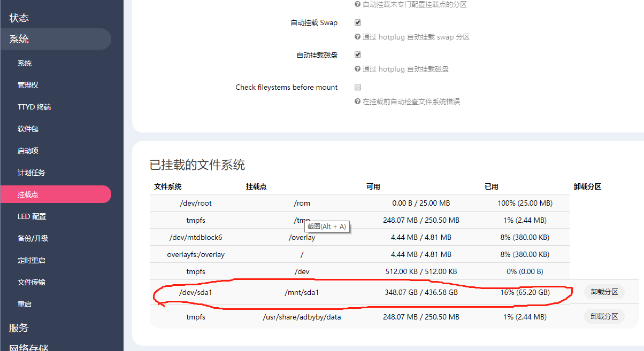Go to the 软件包 page
Viewport: 644px width, 351px height.
(x=28, y=129)
